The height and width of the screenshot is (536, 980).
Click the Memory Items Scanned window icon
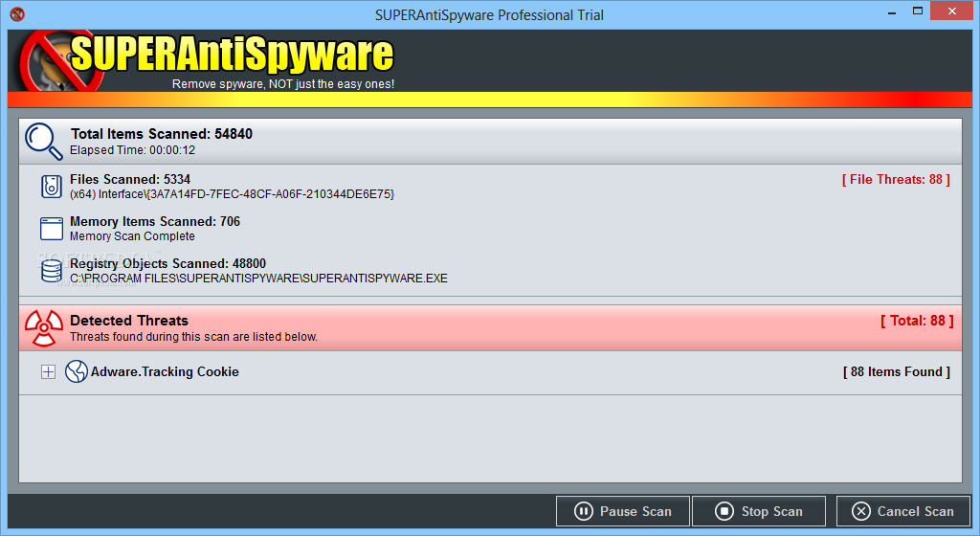52,229
